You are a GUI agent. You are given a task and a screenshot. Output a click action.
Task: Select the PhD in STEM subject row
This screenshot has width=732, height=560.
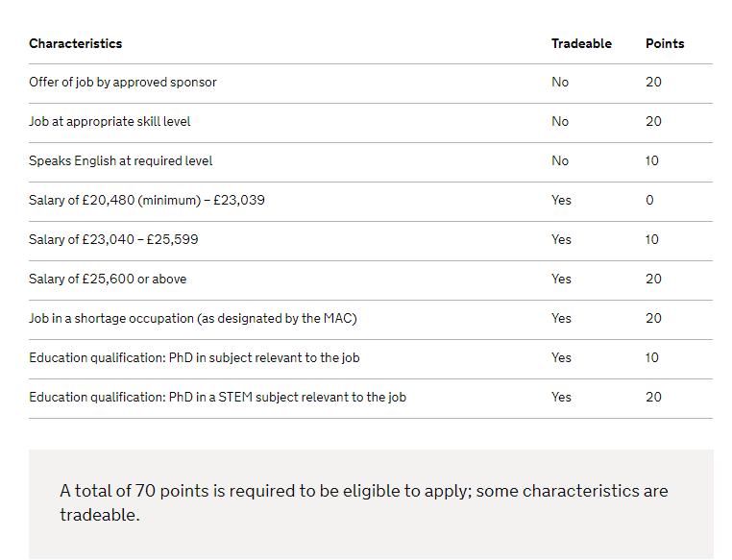point(217,398)
